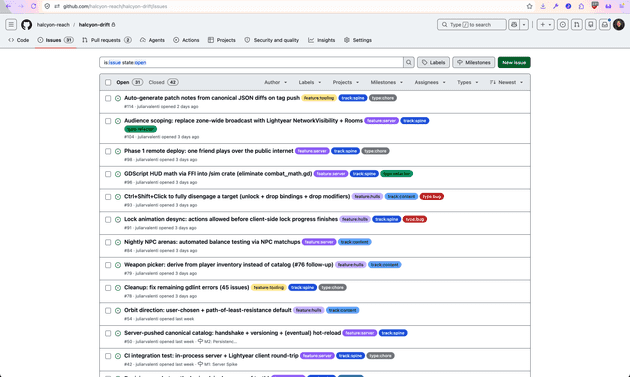The image size is (630, 377).
Task: Open Copilot chat icon in header
Action: 514,25
